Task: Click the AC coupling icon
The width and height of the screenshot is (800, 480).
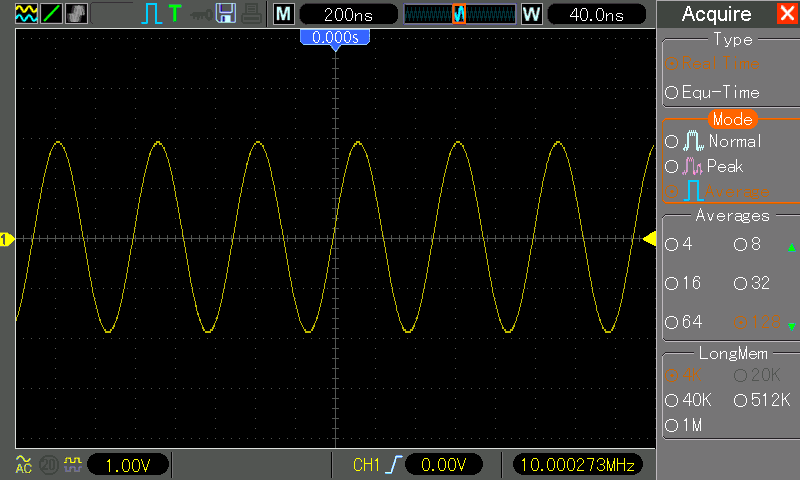Action: click(23, 465)
